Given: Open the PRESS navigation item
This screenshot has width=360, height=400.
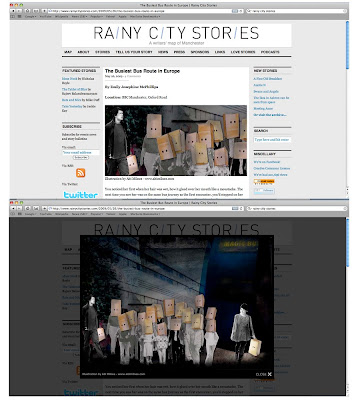Looking at the screenshot, I should pos(179,52).
